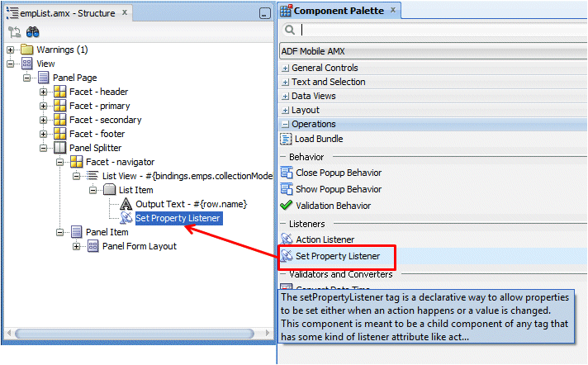Collapse the Operations palette section
Viewport: 588px width, 365px height.
pos(286,124)
